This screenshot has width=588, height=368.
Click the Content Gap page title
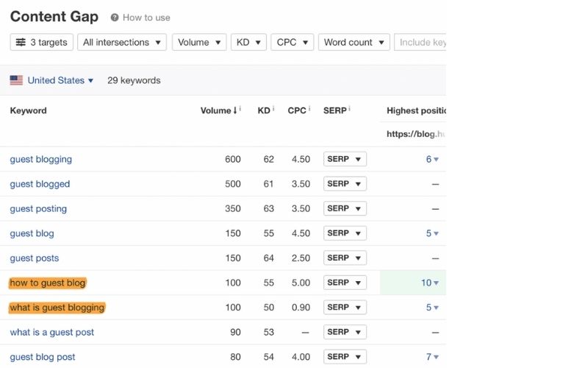tap(54, 16)
